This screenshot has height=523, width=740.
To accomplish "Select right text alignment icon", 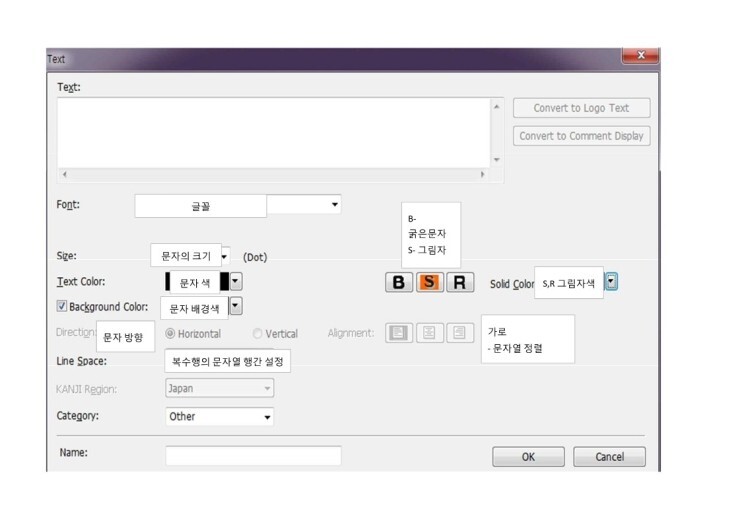I will pyautogui.click(x=460, y=333).
